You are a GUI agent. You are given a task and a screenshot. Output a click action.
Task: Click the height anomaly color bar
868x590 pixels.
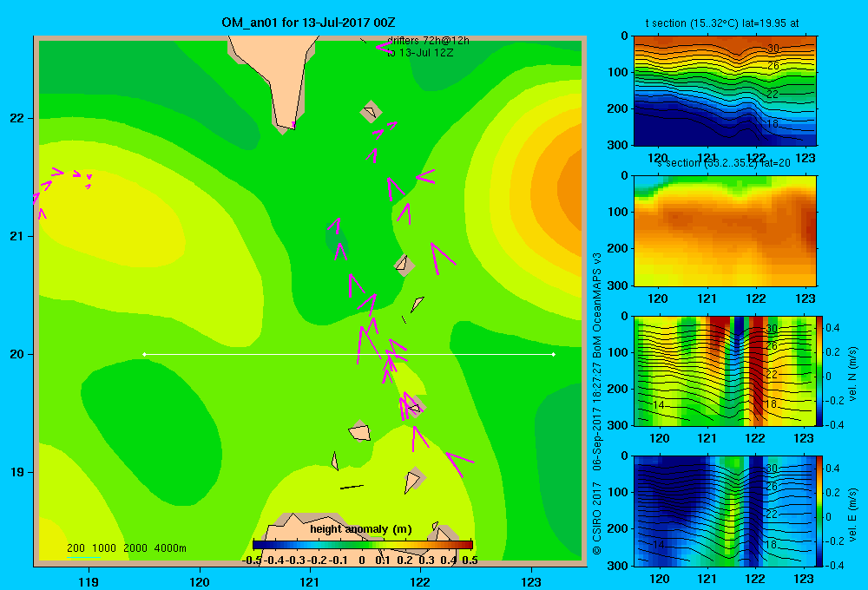point(363,545)
